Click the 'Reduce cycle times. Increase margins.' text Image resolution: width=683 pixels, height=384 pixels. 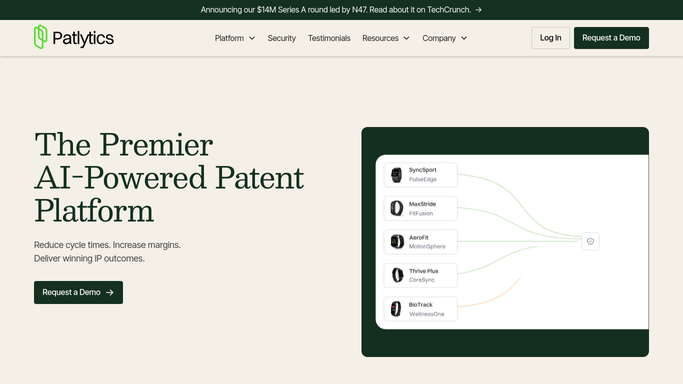[x=107, y=245]
